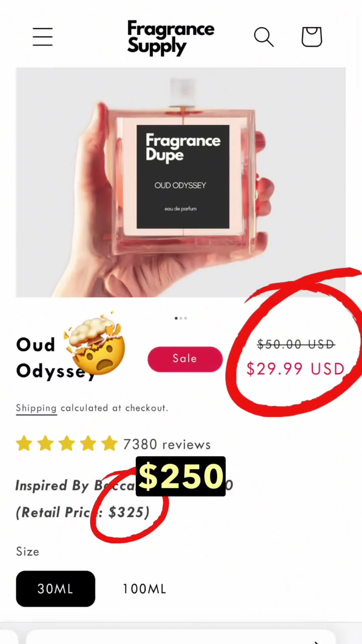Viewport: 362px width, 644px height.
Task: Tap the pink Sale badge
Action: point(185,359)
